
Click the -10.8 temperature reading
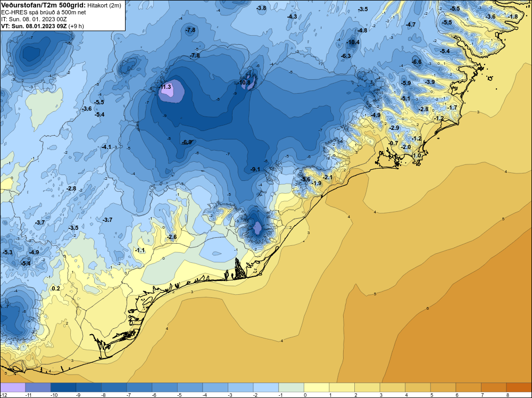(244, 82)
